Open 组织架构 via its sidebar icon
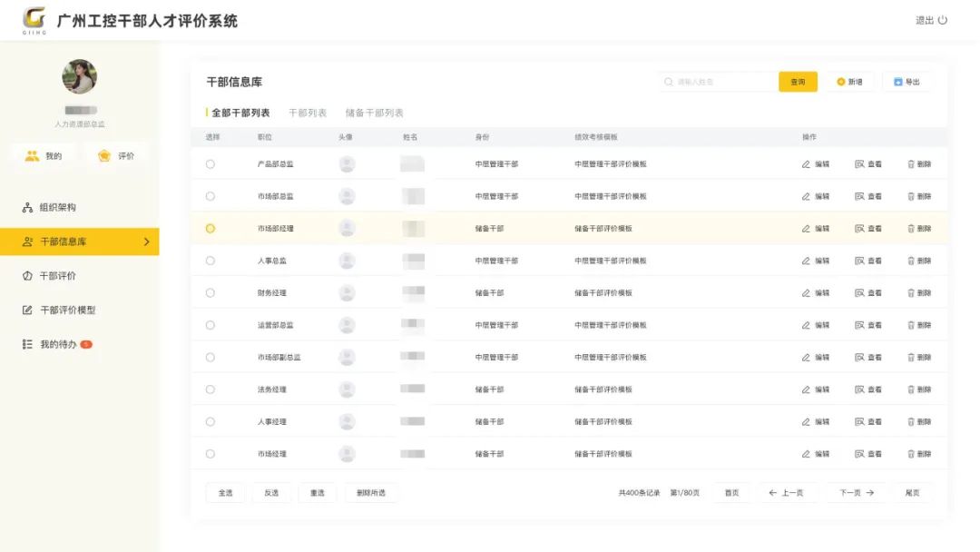Image resolution: width=980 pixels, height=552 pixels. [x=27, y=208]
